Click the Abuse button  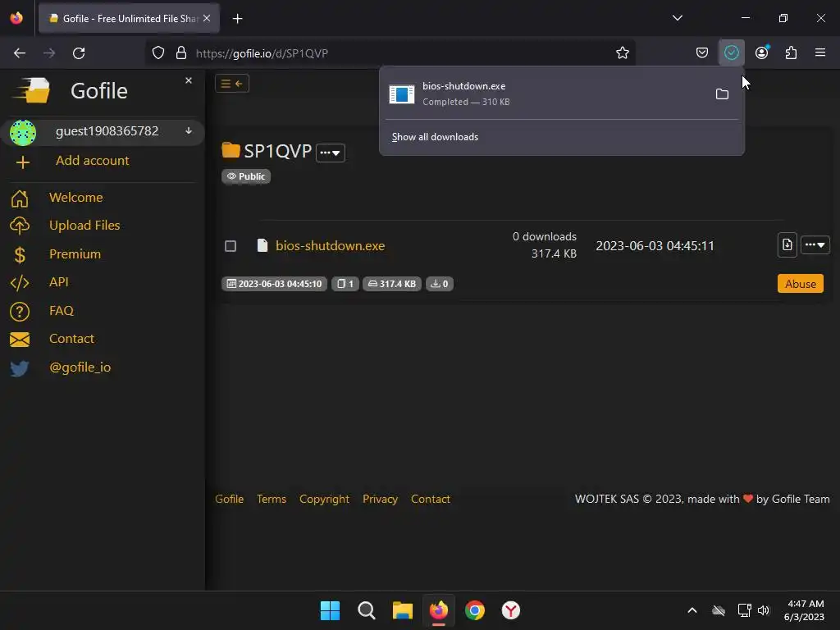801,284
